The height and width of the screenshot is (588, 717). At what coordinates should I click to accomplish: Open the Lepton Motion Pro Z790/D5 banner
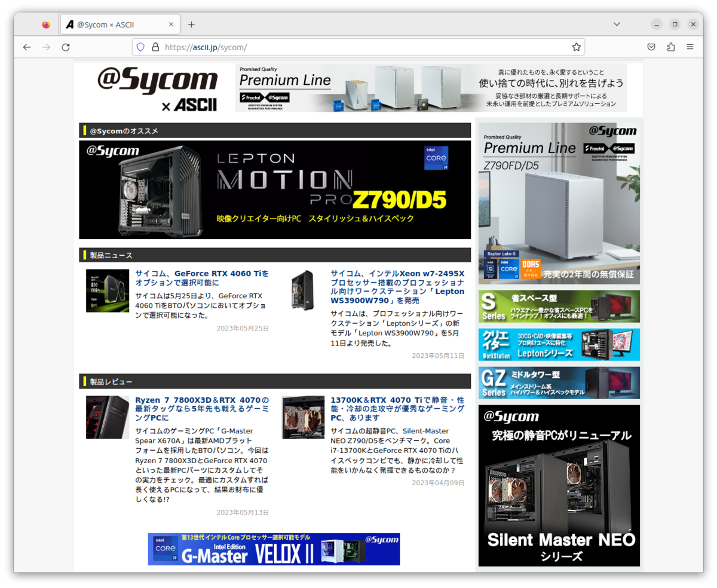[x=275, y=189]
